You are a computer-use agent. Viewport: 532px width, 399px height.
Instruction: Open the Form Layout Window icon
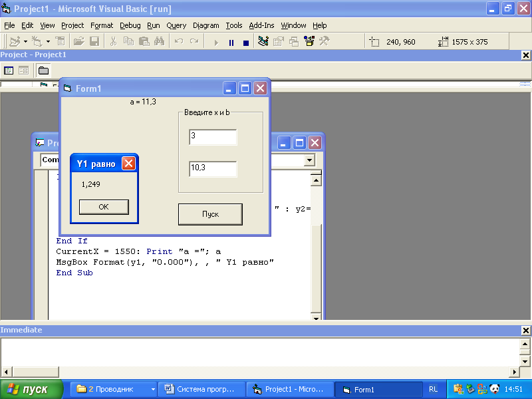[294, 41]
